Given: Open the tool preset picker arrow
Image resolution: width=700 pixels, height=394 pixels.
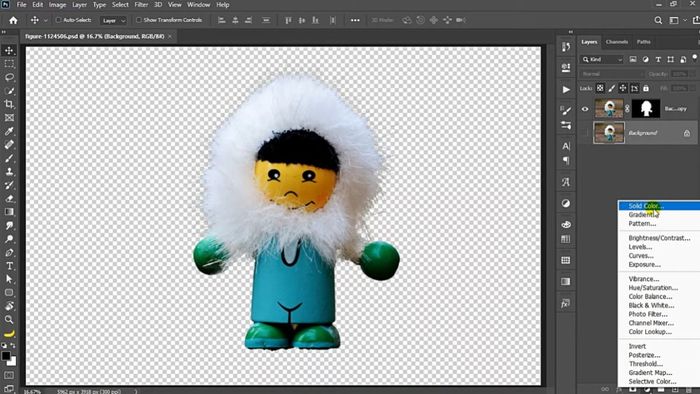Looking at the screenshot, I should pyautogui.click(x=46, y=20).
